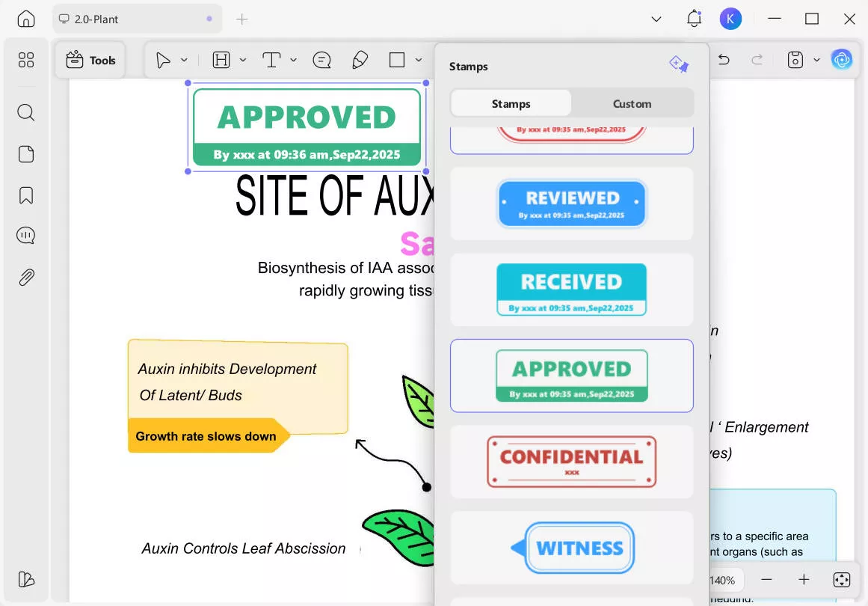Open the thumbnails grid view
The height and width of the screenshot is (606, 868).
(x=26, y=61)
